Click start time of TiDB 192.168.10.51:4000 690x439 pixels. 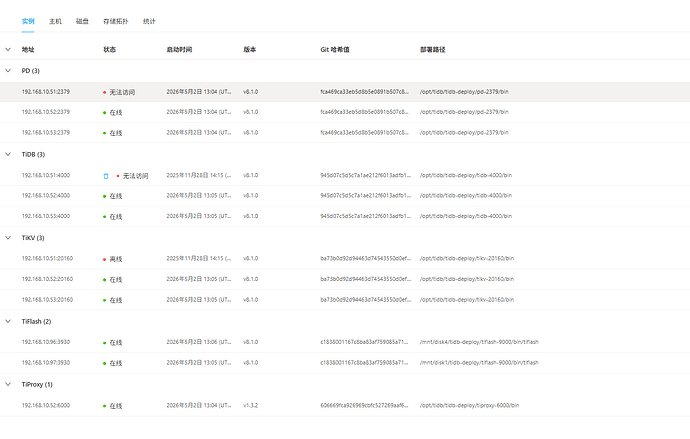click(198, 175)
